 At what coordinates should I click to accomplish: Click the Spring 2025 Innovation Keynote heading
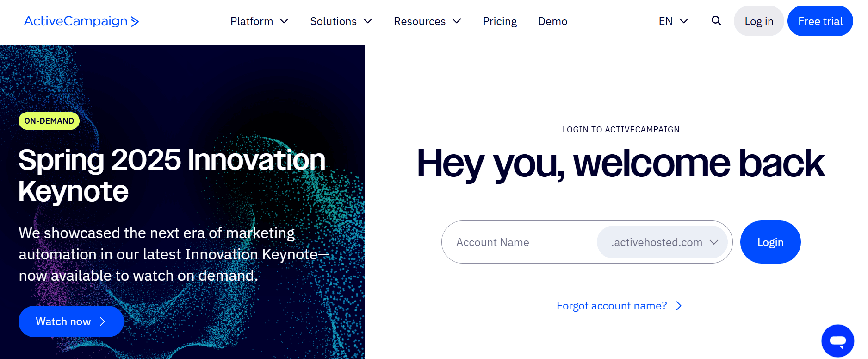[x=172, y=176]
